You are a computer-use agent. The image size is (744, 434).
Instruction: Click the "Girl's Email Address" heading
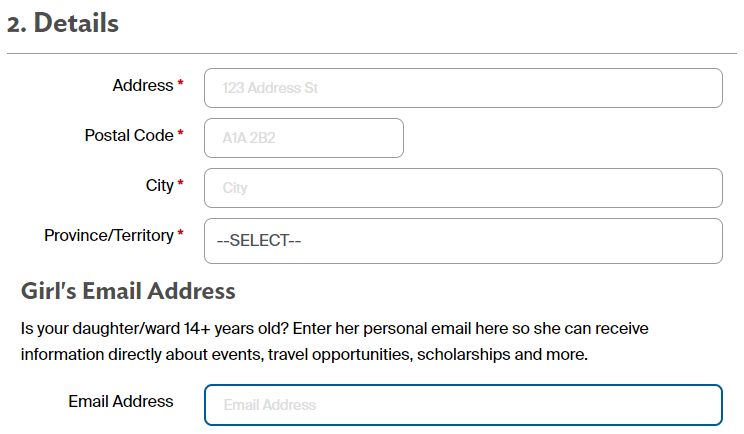pos(128,292)
